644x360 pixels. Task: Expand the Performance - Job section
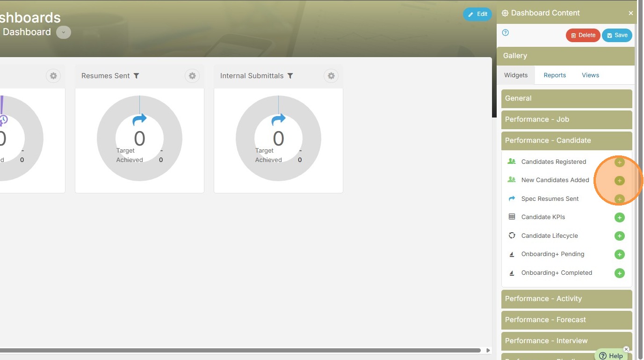[567, 119]
